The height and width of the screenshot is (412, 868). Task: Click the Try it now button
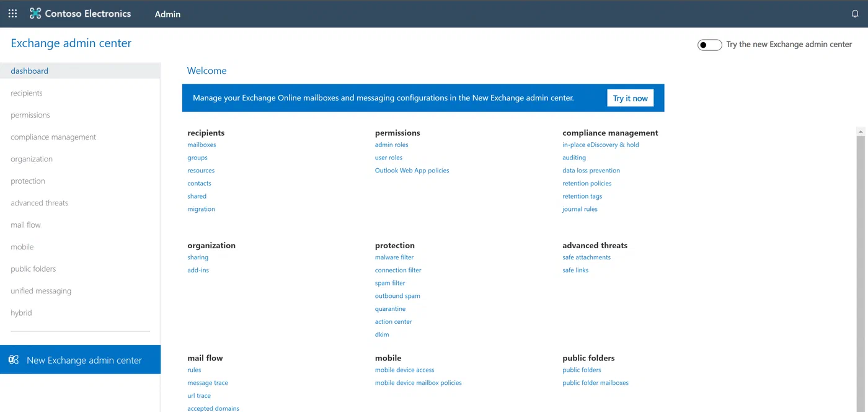pyautogui.click(x=630, y=98)
